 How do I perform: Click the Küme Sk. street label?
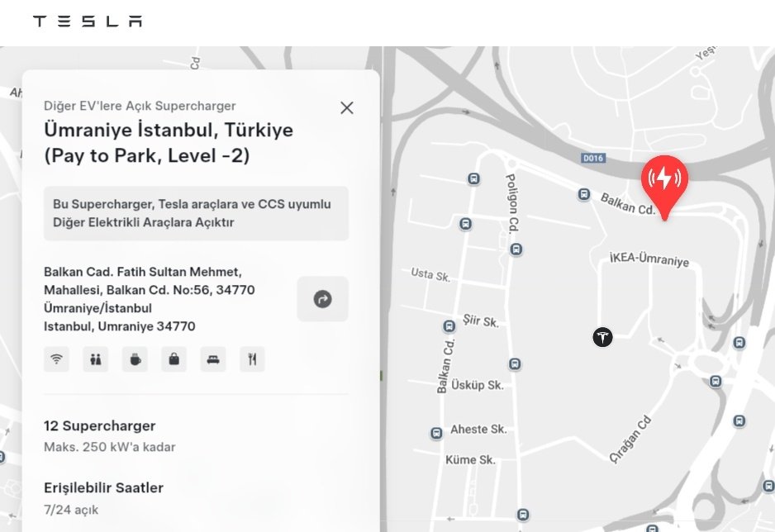[x=470, y=460]
